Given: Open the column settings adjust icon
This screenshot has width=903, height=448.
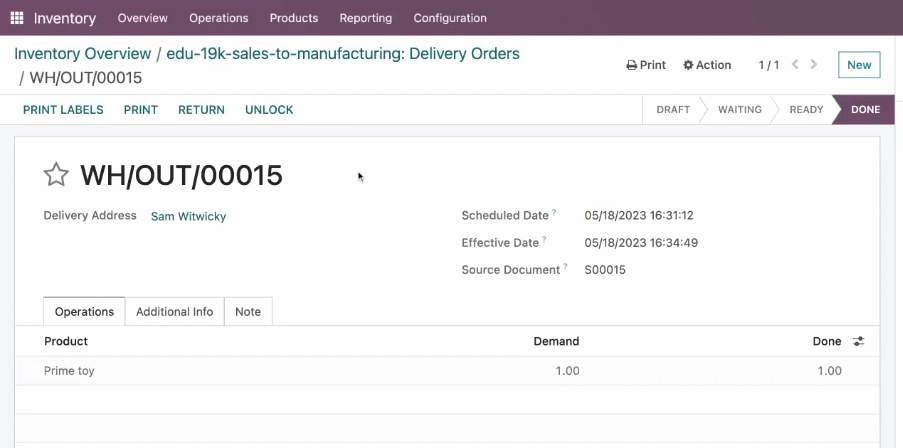Looking at the screenshot, I should [x=858, y=341].
